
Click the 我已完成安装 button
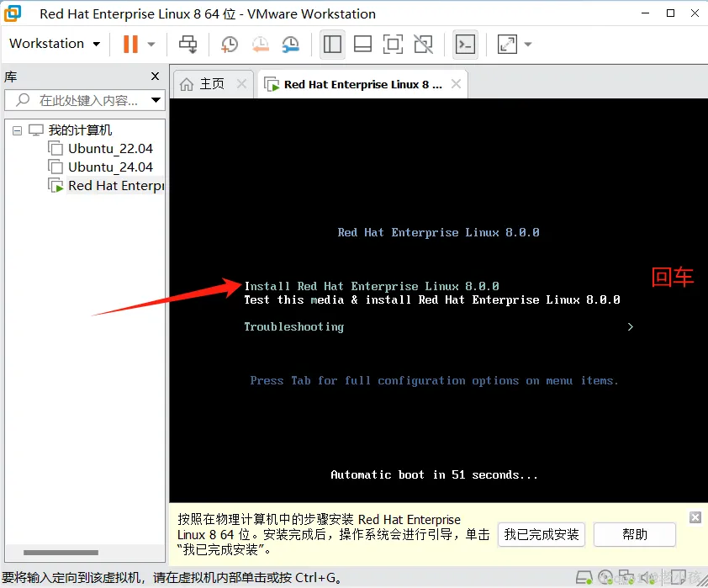point(542,535)
